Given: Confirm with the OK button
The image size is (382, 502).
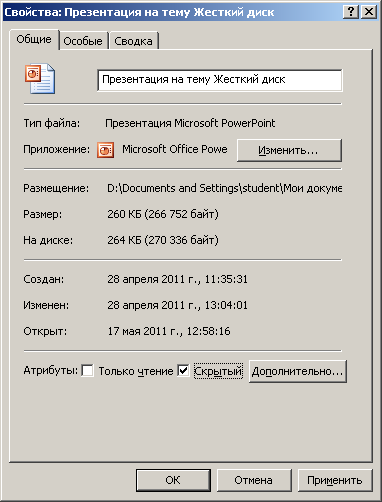Looking at the screenshot, I should [x=173, y=480].
